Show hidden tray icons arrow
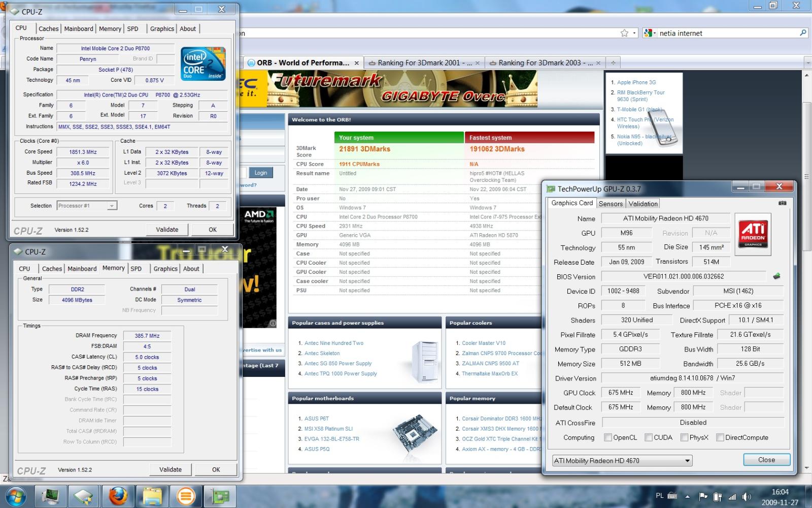The width and height of the screenshot is (812, 508). [x=688, y=497]
